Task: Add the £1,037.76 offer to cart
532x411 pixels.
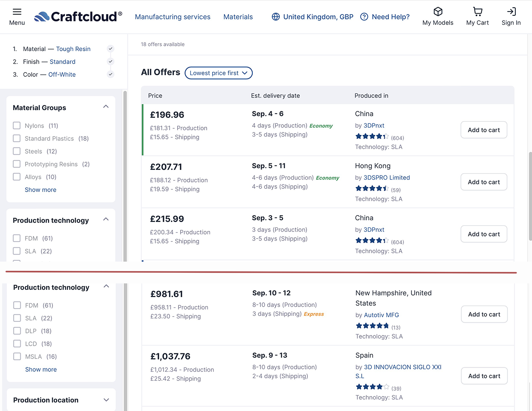Action: tap(484, 376)
